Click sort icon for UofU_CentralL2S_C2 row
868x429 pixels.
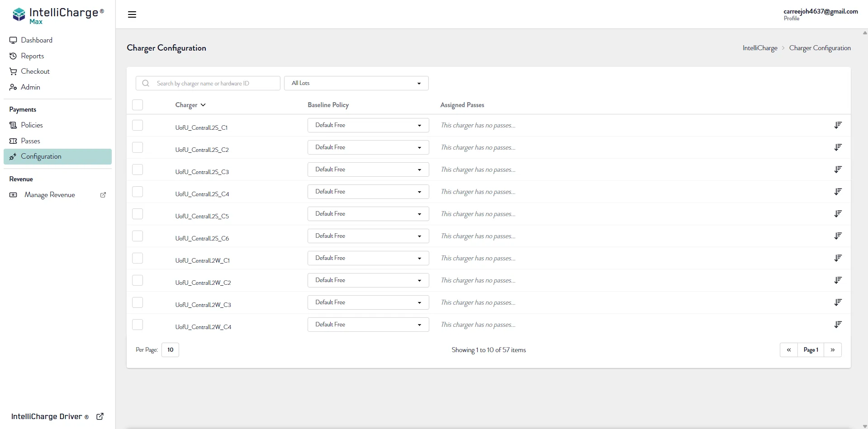click(838, 147)
